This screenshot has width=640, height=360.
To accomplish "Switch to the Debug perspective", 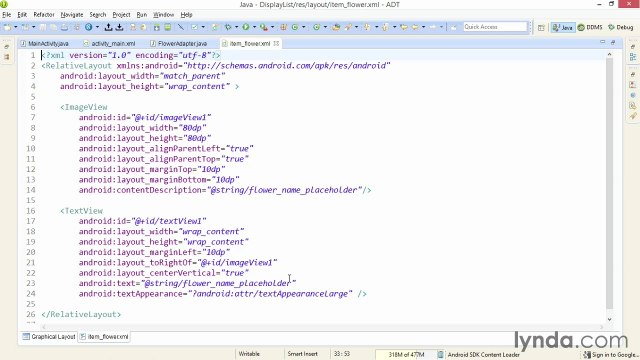I will [620, 27].
